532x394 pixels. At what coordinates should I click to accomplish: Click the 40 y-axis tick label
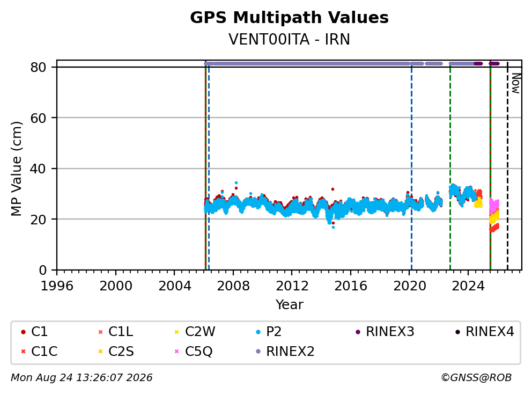(38, 169)
